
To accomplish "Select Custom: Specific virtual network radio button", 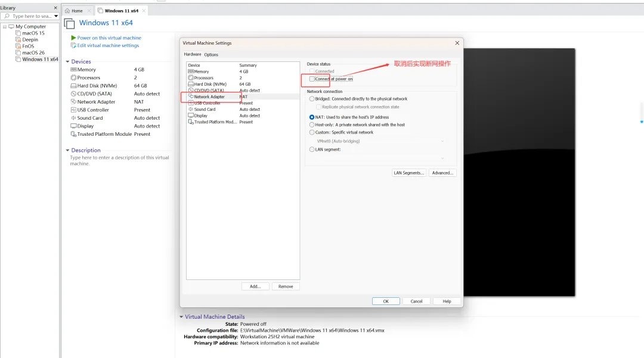I will pos(312,132).
